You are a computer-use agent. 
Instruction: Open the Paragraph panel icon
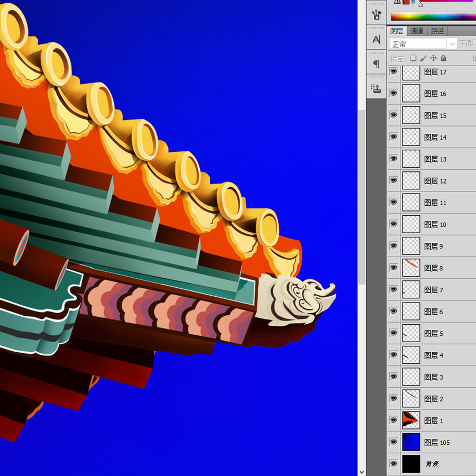(x=376, y=64)
